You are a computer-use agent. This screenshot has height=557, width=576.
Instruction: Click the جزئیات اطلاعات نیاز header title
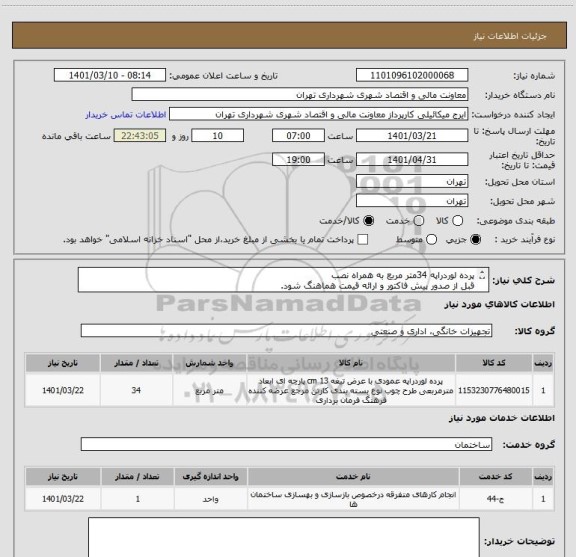point(510,36)
